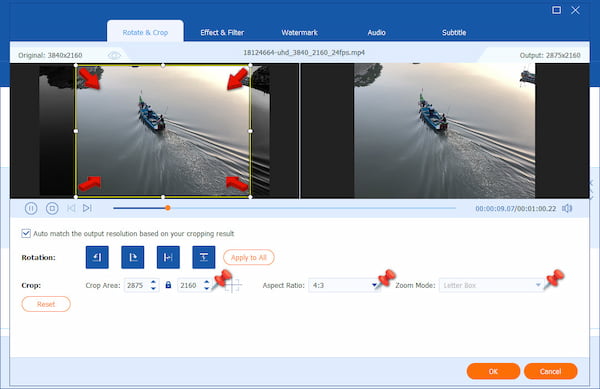This screenshot has height=389, width=600.
Task: Confirm edits with OK
Action: tap(493, 371)
